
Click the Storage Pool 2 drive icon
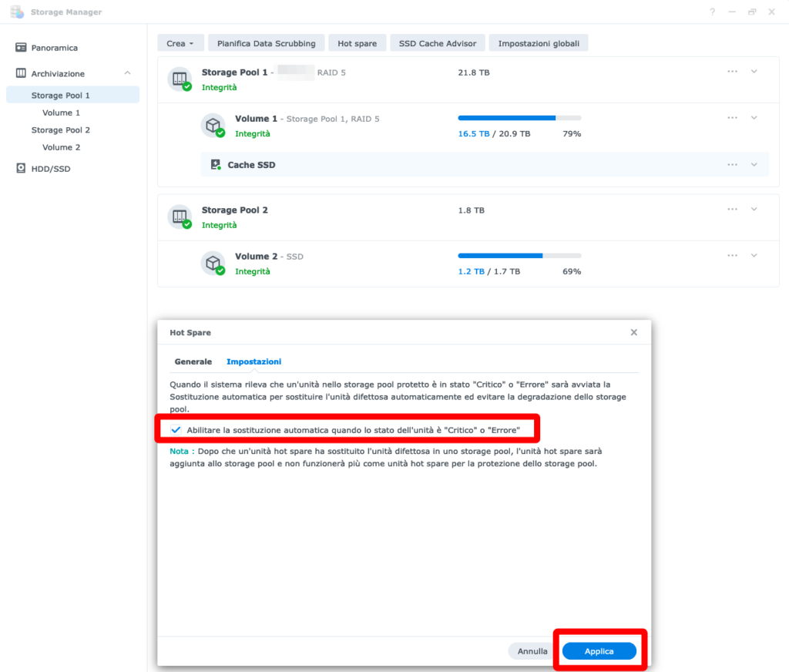pos(180,217)
